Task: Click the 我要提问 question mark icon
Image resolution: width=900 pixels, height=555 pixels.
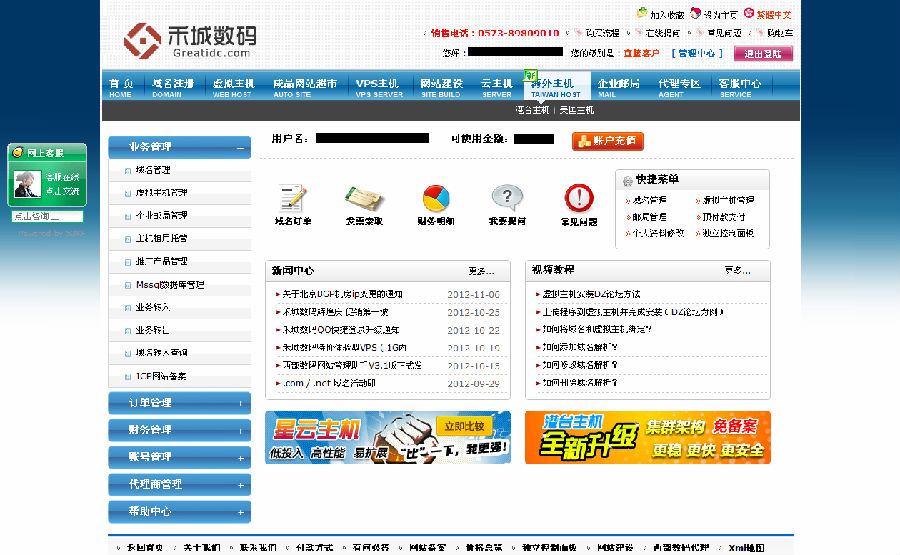Action: [507, 197]
